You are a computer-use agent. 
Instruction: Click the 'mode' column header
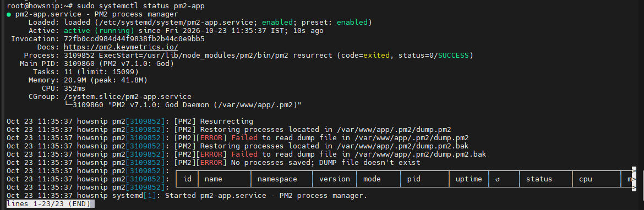[372, 179]
